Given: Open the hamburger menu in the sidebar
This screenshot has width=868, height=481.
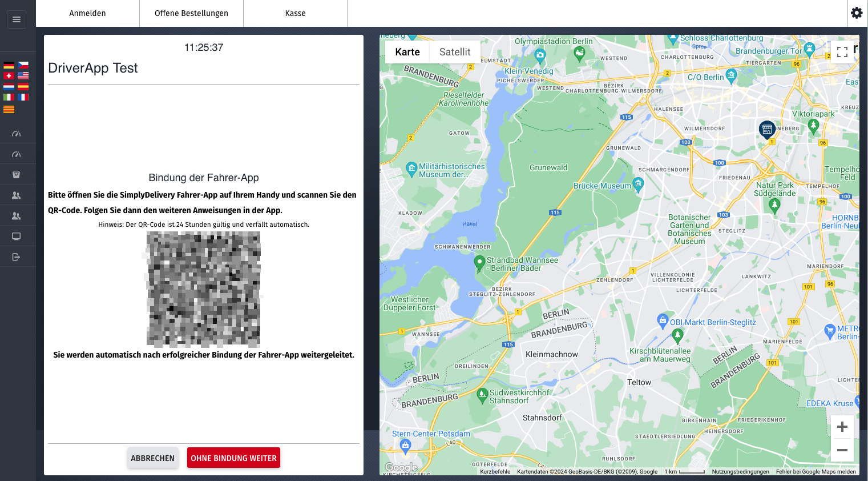Looking at the screenshot, I should pyautogui.click(x=17, y=19).
